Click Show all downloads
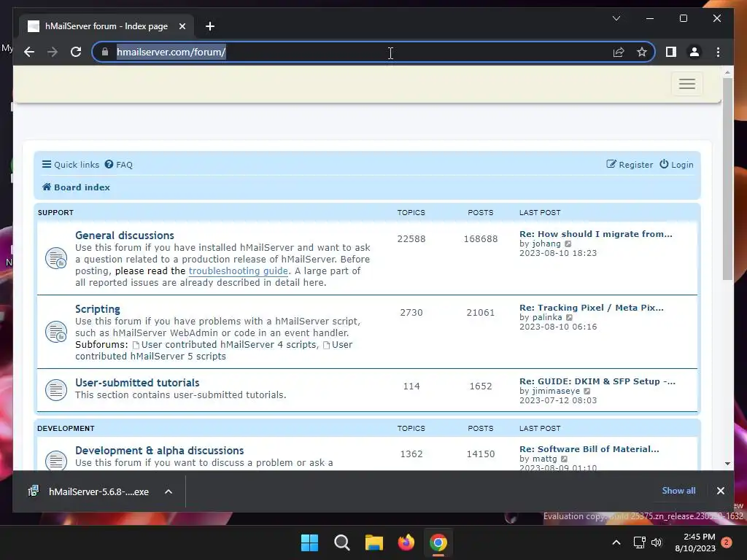 [678, 491]
